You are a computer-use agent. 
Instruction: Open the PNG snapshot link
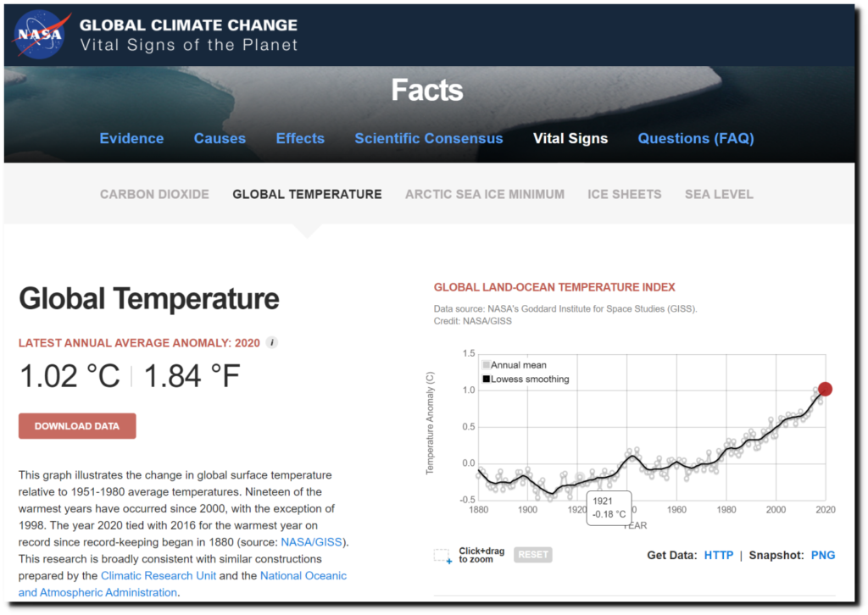pos(823,555)
